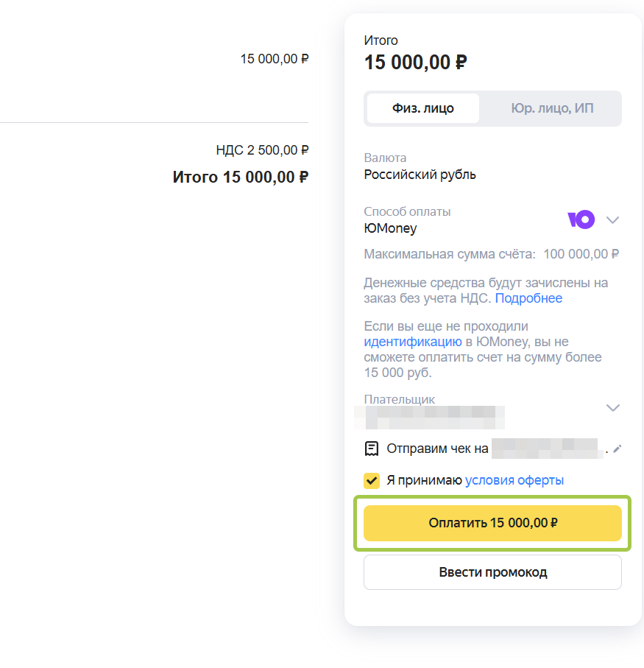Viewport: 644px width, 668px height.
Task: Select the Физ. лицо tab
Action: tap(423, 108)
